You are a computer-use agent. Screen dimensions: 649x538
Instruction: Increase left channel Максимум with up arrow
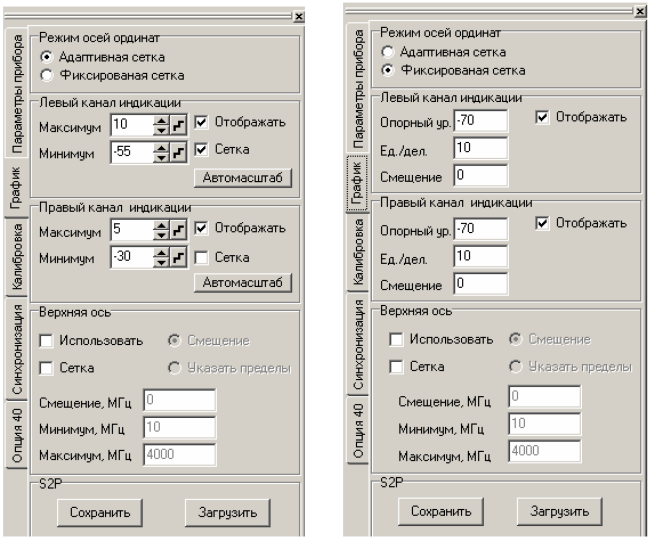click(161, 121)
